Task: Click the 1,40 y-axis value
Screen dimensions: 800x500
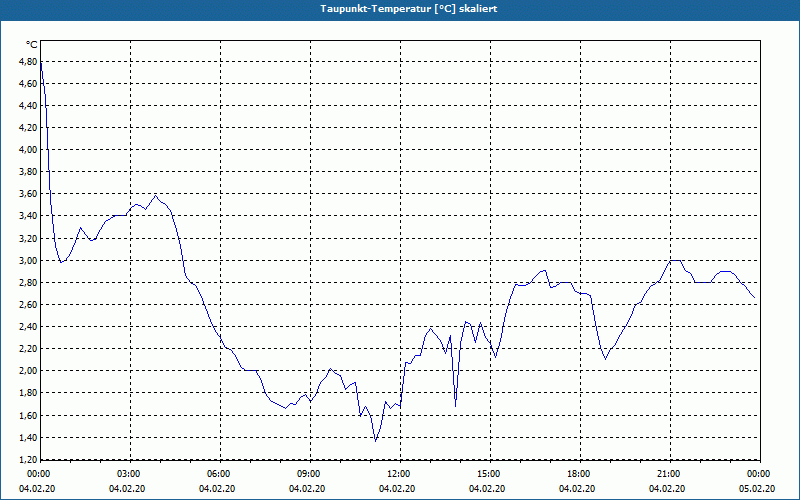Action: (x=28, y=437)
